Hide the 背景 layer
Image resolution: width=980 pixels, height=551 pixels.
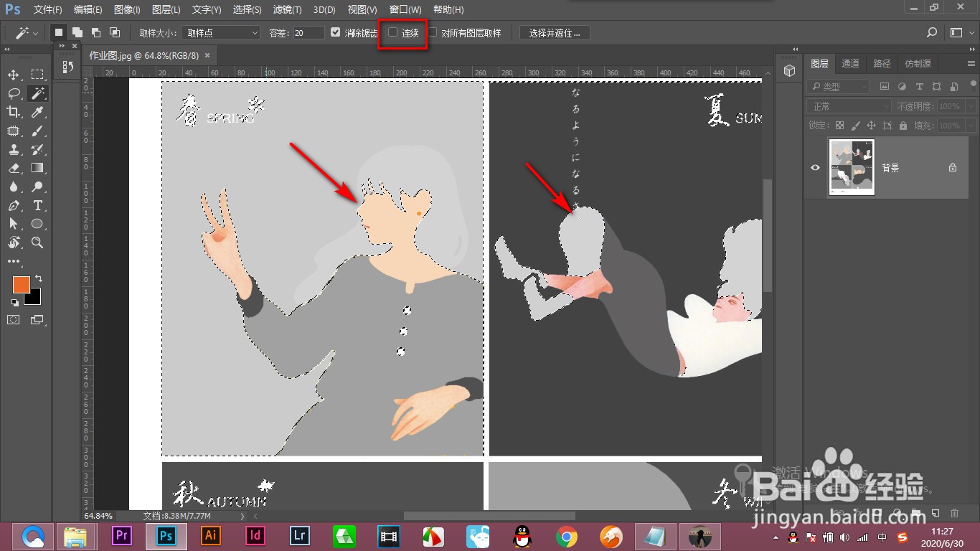coord(814,167)
